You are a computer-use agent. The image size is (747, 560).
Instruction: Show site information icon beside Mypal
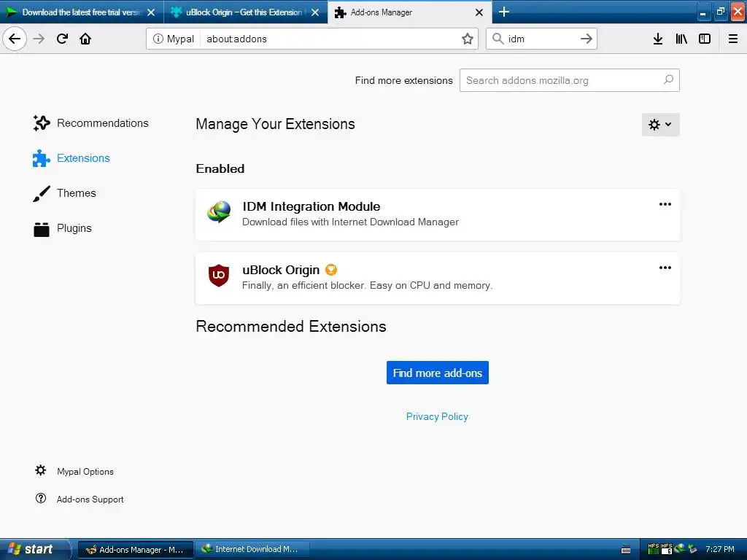point(158,39)
